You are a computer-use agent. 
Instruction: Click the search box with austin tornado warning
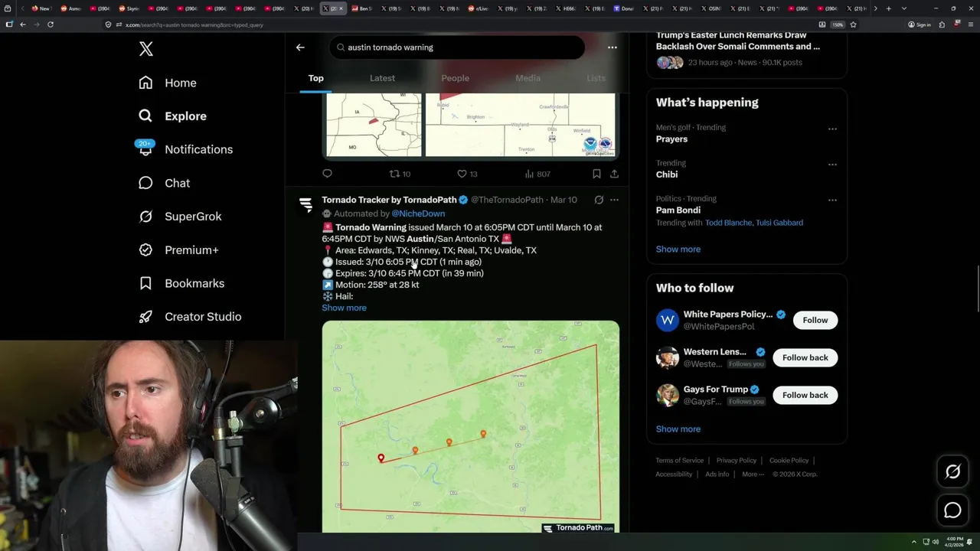[457, 47]
